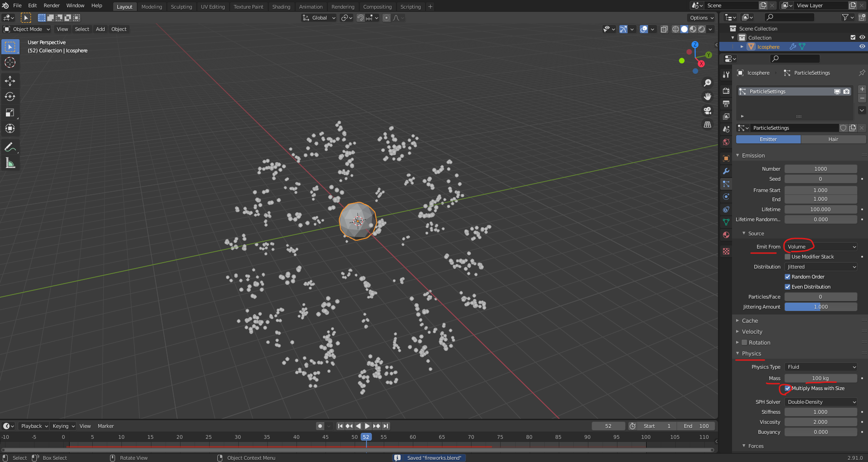Toggle ParticleSettings viewport display visibility
Image resolution: width=868 pixels, height=462 pixels.
point(837,91)
